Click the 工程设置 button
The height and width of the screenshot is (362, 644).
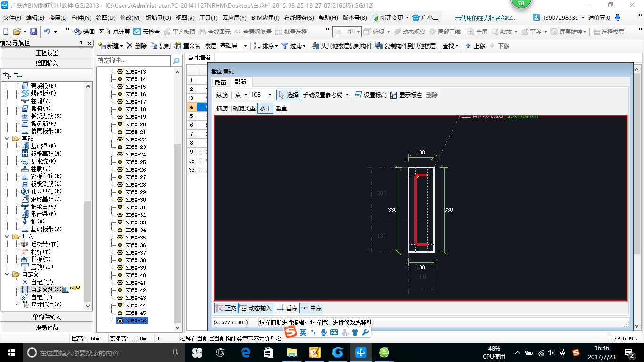[47, 53]
